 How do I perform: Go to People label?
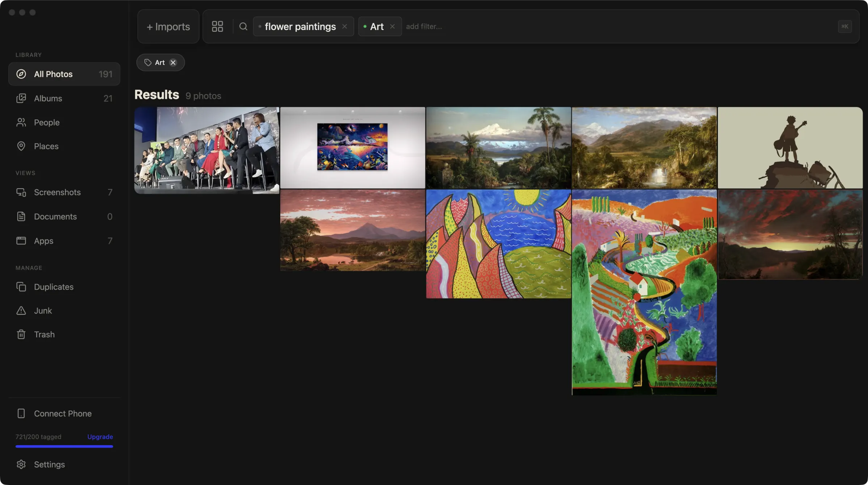[47, 122]
